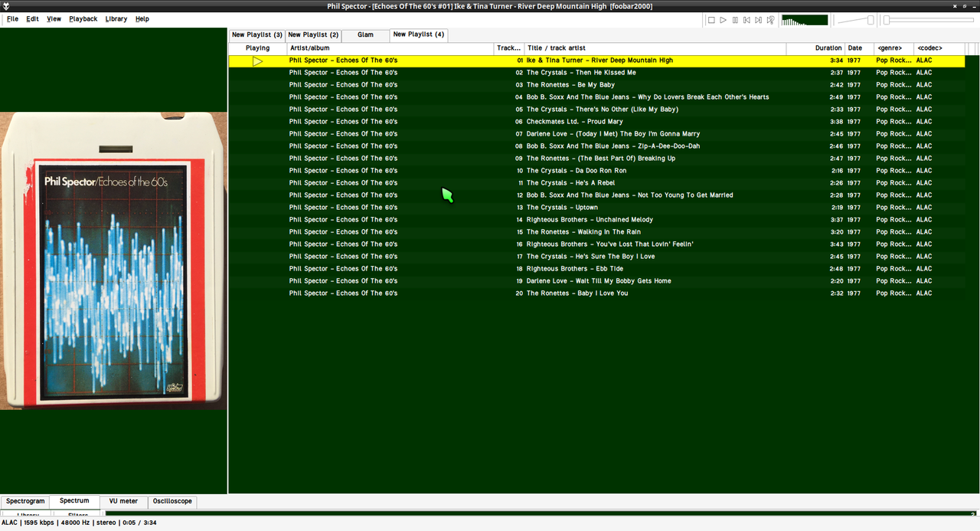Select 'Ike & Tina Turner - River Deep Mountain High' row
This screenshot has height=531, width=980.
pos(597,61)
